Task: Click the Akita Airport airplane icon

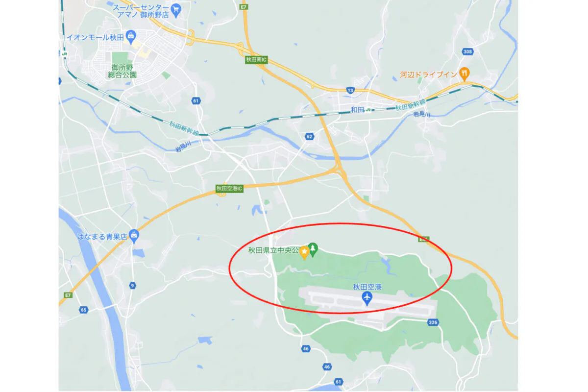Action: (x=367, y=298)
